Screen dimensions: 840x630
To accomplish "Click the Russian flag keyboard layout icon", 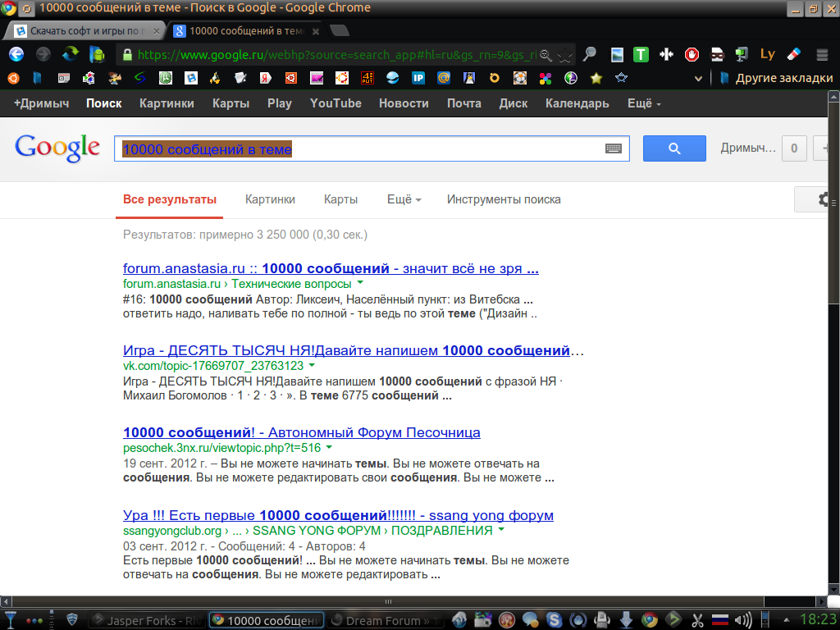I will click(720, 620).
